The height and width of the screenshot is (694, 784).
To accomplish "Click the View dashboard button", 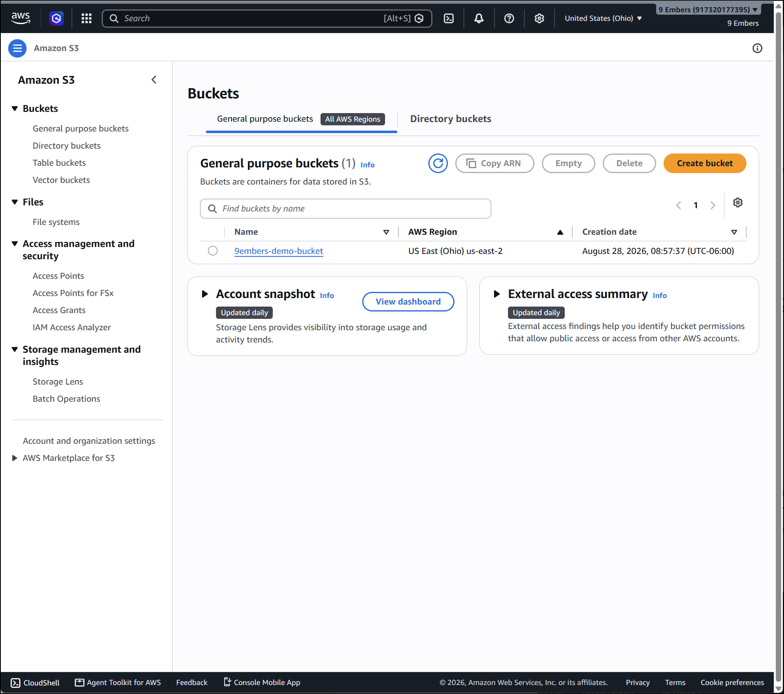I will [x=408, y=302].
